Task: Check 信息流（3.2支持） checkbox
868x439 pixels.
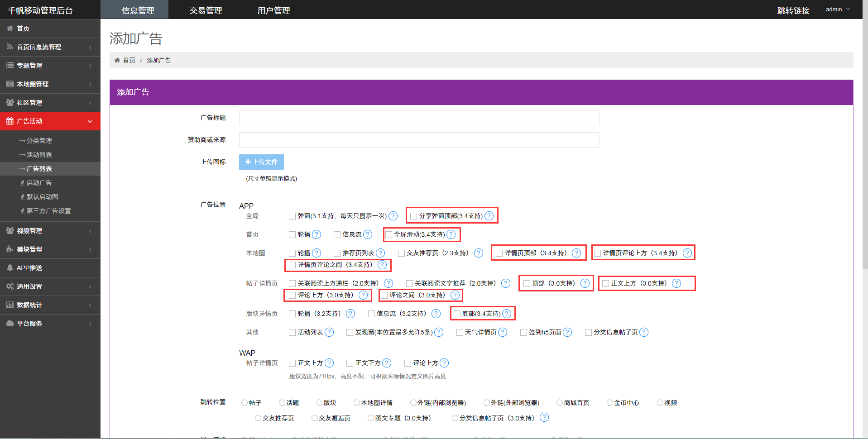Action: click(x=371, y=314)
